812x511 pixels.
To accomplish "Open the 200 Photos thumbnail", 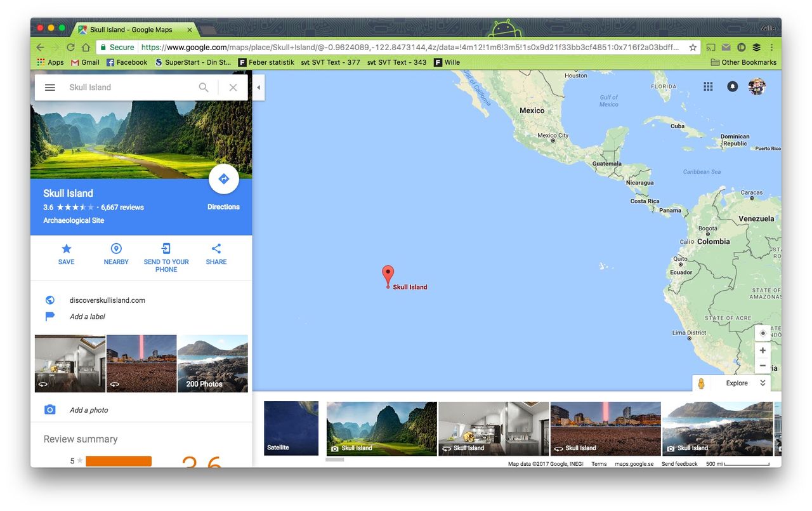I will pyautogui.click(x=213, y=364).
